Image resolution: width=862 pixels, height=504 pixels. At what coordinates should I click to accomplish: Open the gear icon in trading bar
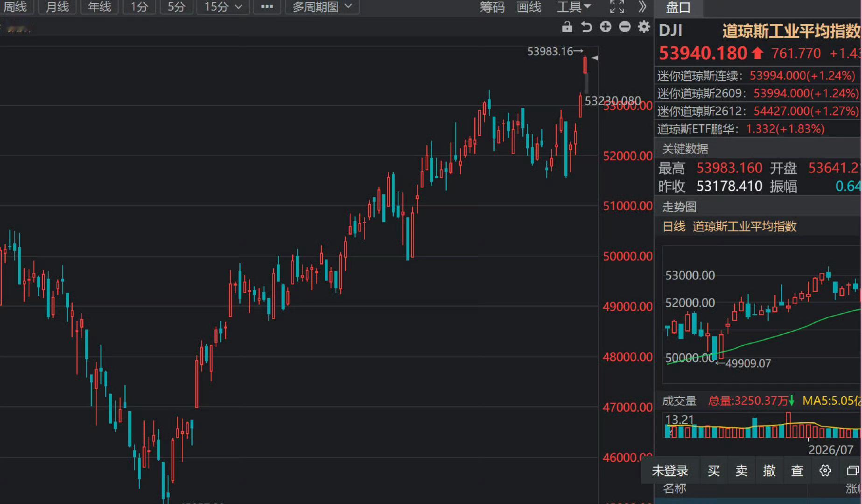825,470
